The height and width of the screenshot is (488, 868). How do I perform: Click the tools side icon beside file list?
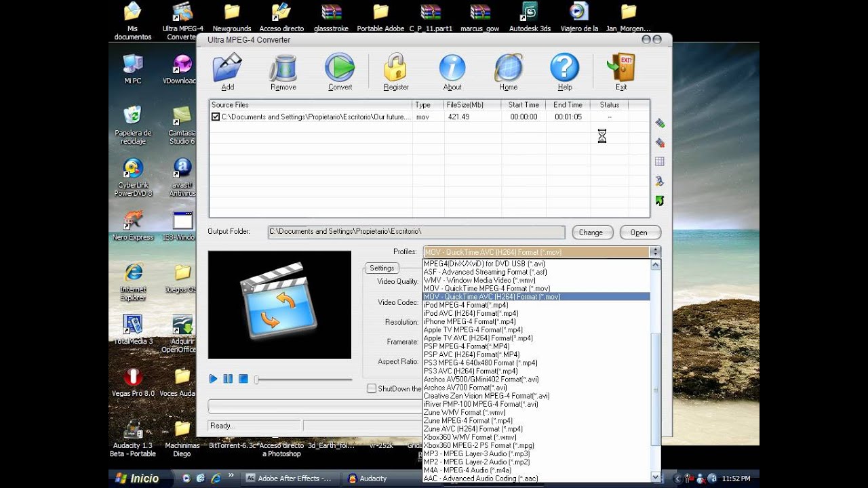659,182
